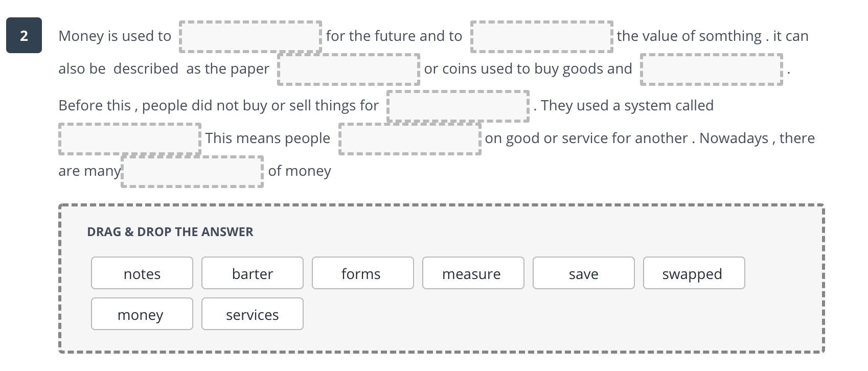868x371 pixels.
Task: Click the 'Nowadays , there' passage text
Action: click(757, 138)
